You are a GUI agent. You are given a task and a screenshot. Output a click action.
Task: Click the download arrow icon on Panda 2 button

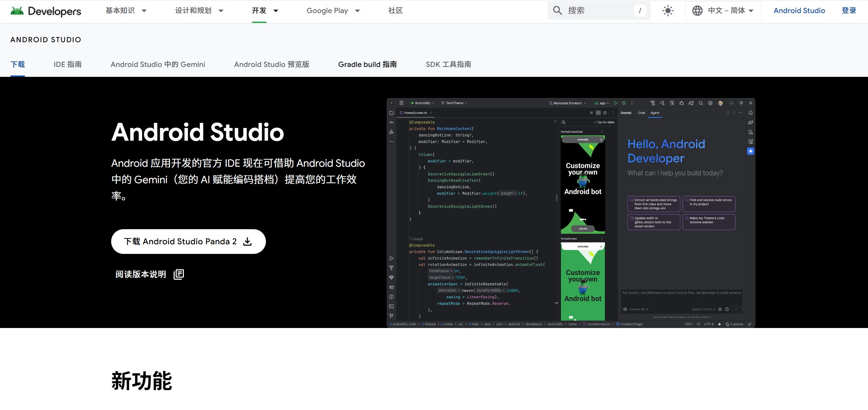[x=247, y=242]
